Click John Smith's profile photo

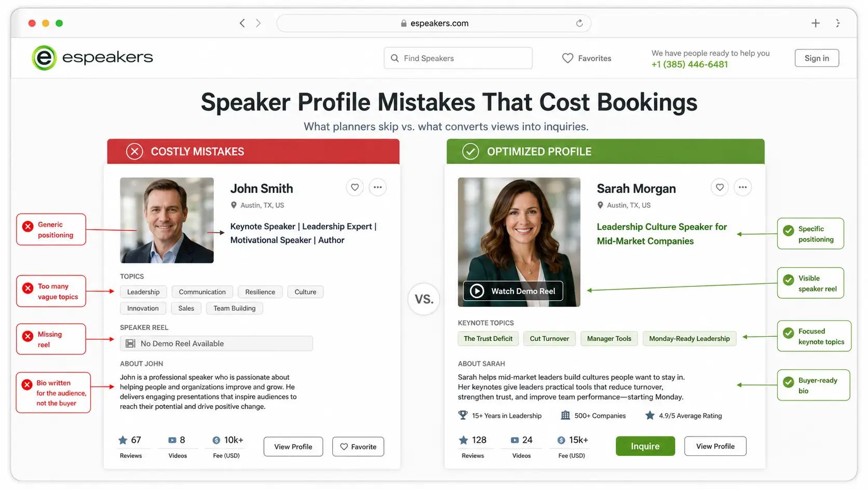(x=167, y=220)
